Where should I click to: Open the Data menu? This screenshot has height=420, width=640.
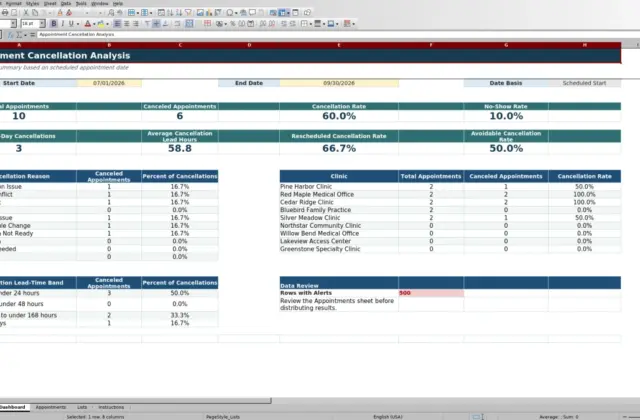click(x=66, y=3)
